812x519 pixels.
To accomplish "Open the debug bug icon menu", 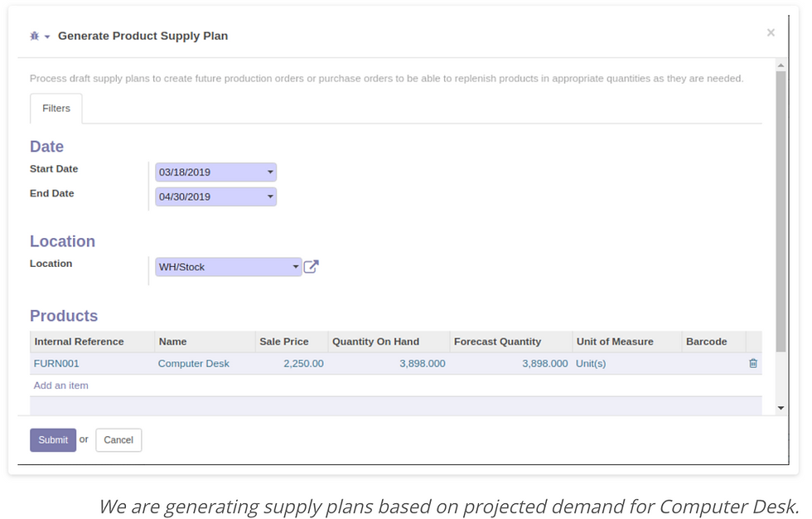I will 34,36.
